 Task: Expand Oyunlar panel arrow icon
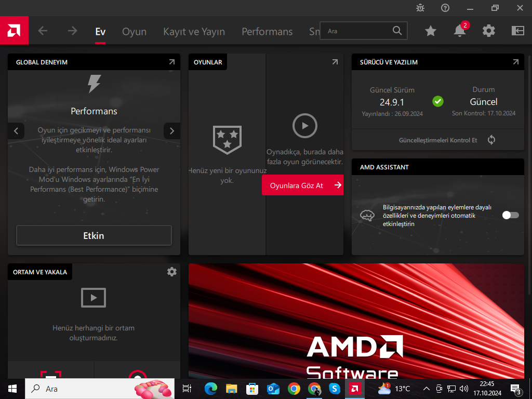(x=335, y=62)
